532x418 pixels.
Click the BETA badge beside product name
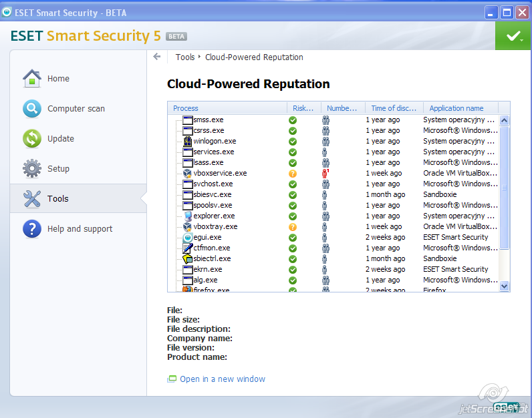point(176,36)
